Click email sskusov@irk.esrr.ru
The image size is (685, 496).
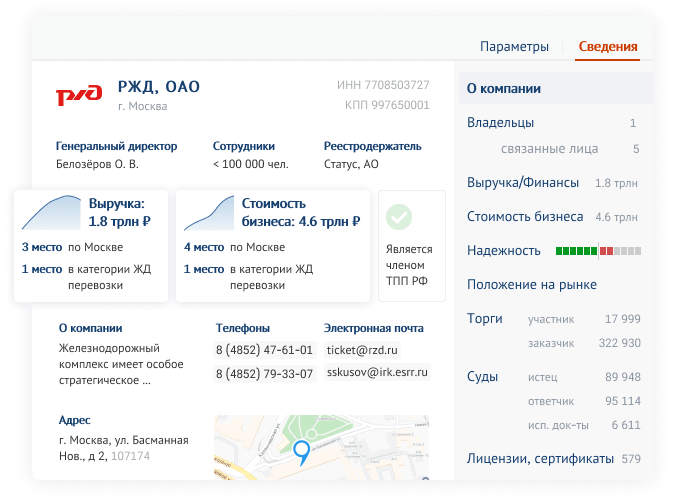(x=377, y=372)
